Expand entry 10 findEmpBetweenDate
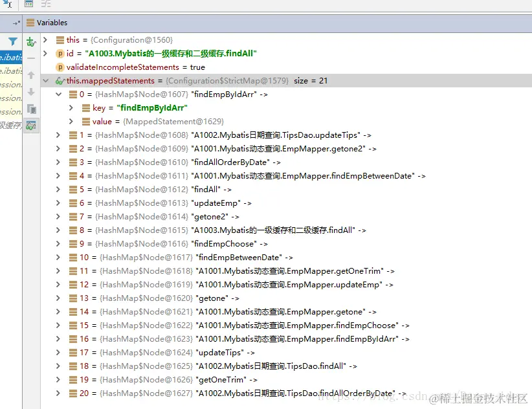Screen dimensions: 532x409 pos(58,257)
